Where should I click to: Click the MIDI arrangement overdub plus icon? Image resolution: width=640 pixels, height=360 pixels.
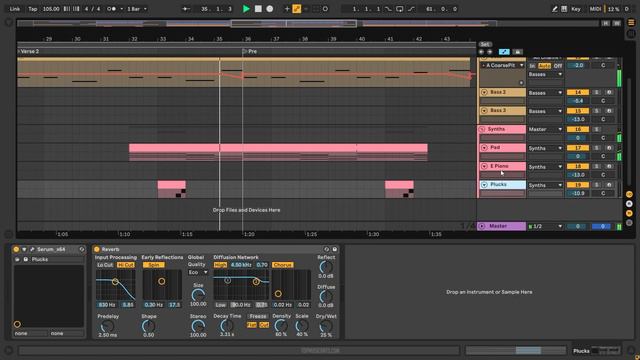click(287, 9)
